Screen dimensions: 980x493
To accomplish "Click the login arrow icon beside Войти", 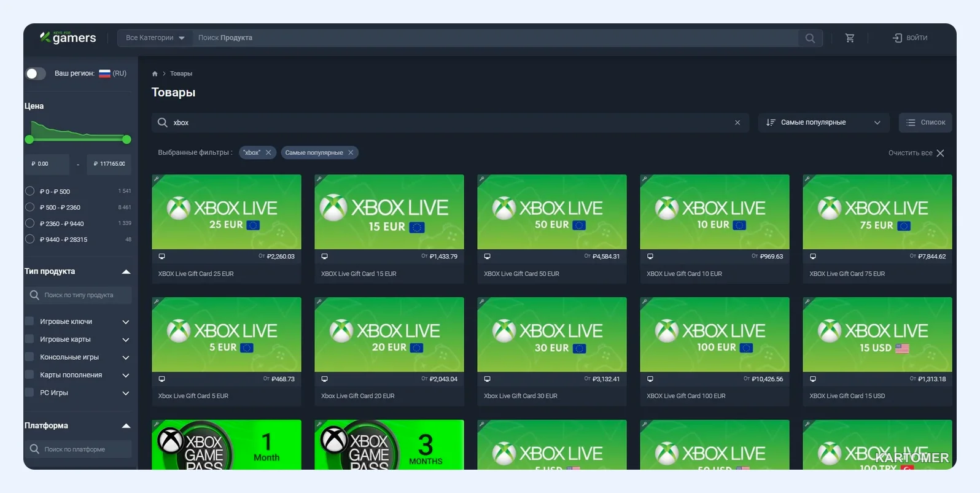I will point(897,38).
